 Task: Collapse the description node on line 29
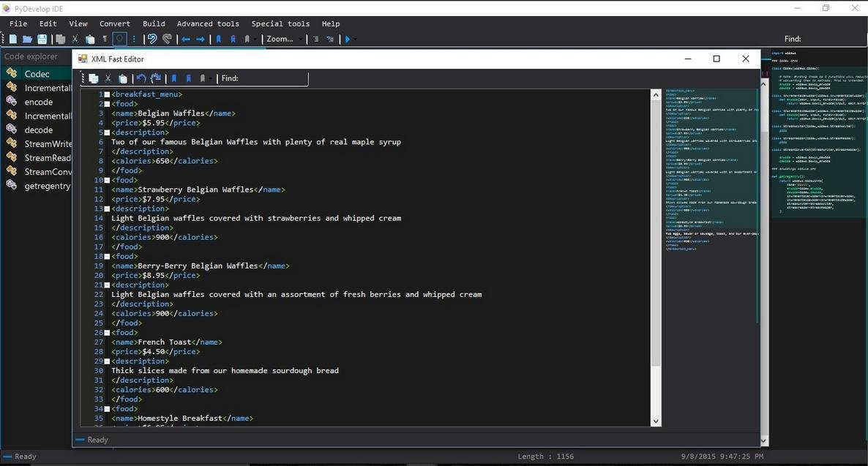pyautogui.click(x=108, y=361)
